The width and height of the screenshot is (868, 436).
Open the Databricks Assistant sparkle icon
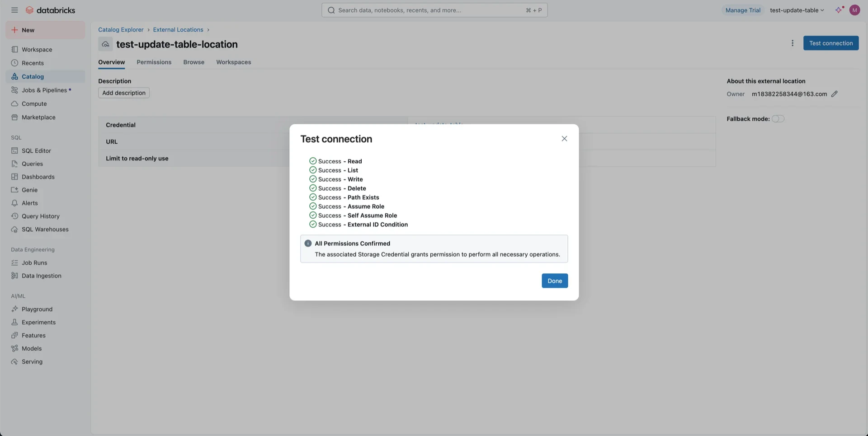point(839,10)
